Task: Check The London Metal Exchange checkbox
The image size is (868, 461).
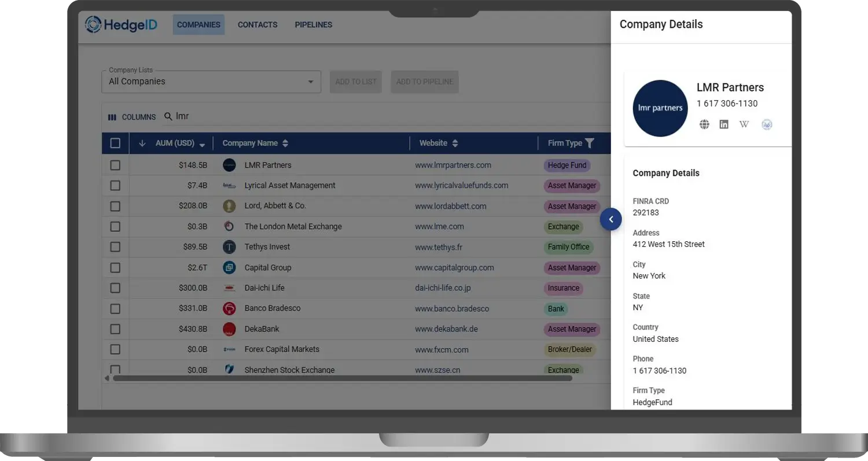Action: pyautogui.click(x=115, y=227)
